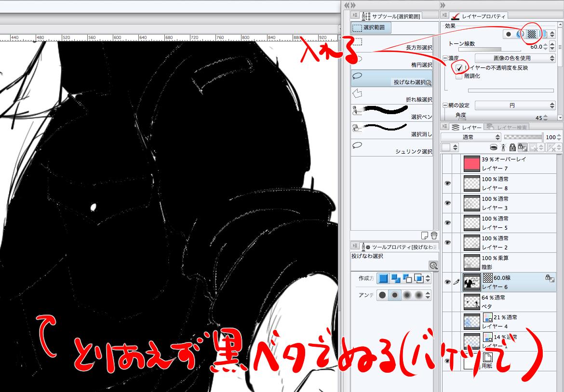Image resolution: width=564 pixels, height=392 pixels.
Task: Open the 通常 blending mode dropdown
Action: click(x=471, y=137)
